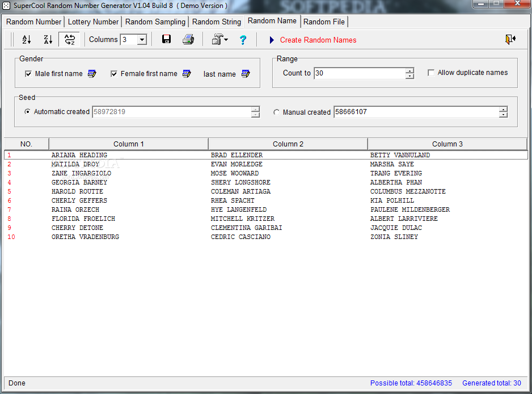This screenshot has width=532, height=394.
Task: Save results with the floppy disk icon
Action: pyautogui.click(x=166, y=39)
